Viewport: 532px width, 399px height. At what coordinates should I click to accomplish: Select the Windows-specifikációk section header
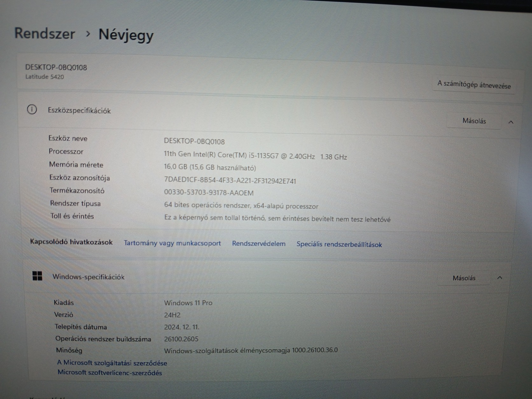(88, 277)
